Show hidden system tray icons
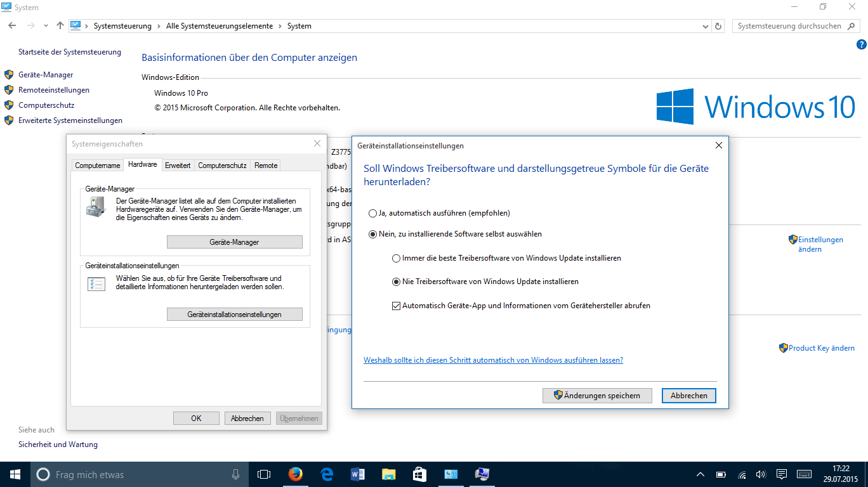Viewport: 868px width, 487px height. [x=700, y=474]
